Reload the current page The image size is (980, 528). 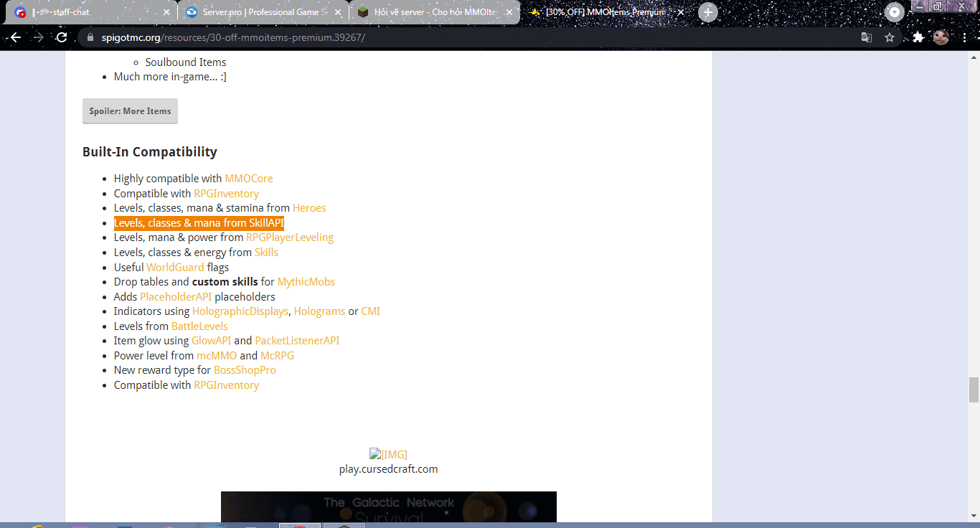pyautogui.click(x=62, y=37)
